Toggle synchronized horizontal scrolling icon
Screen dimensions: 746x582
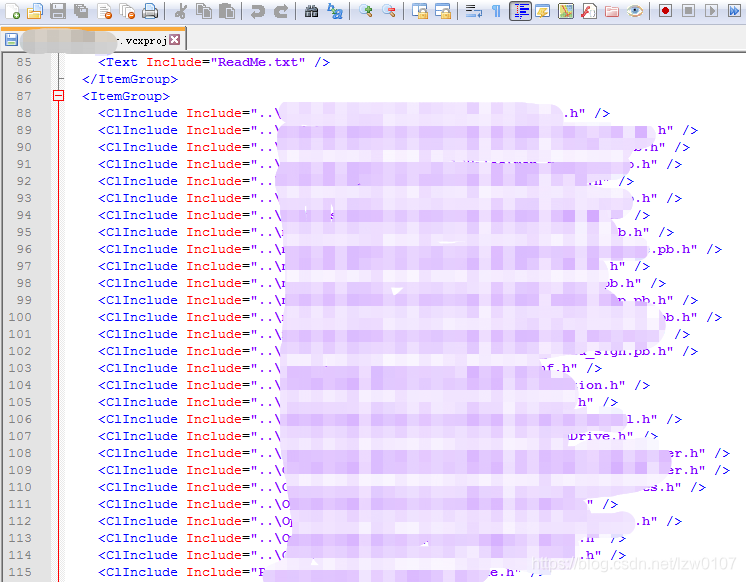pos(443,10)
